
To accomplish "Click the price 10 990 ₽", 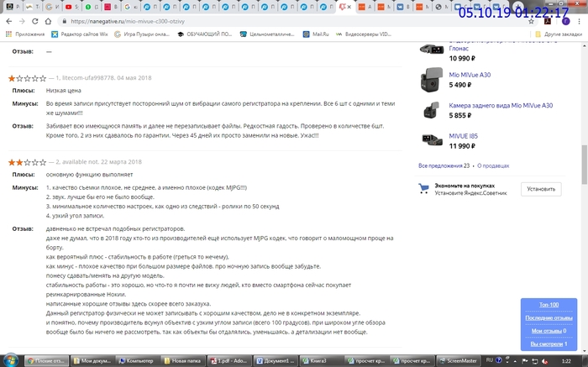I will 462,59.
